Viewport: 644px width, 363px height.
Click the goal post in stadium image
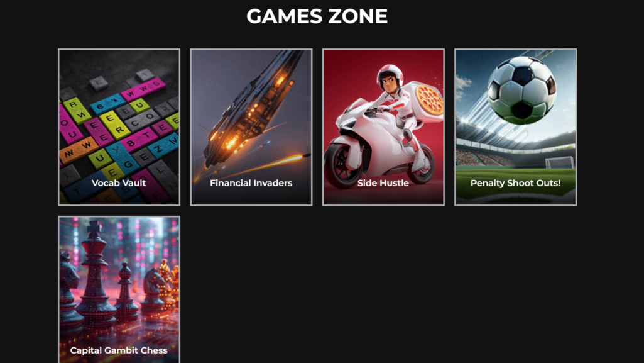click(560, 162)
